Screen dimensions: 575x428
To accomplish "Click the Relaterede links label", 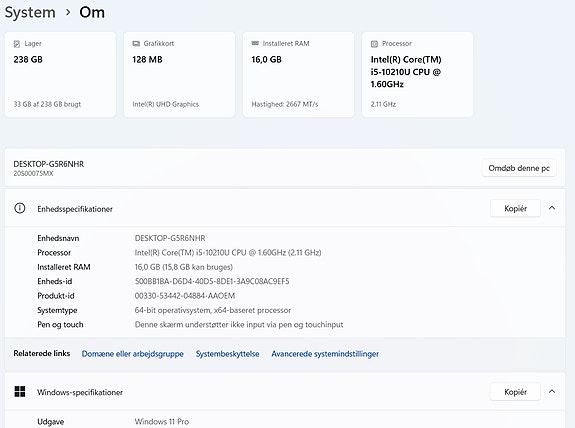I will (x=42, y=353).
